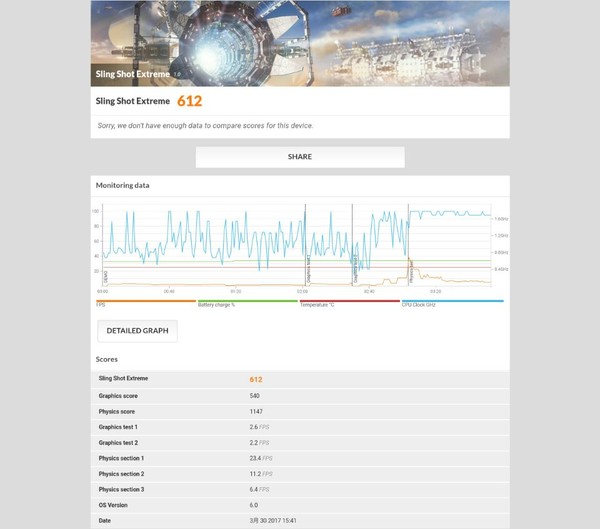Screen dimensions: 600x529
Task: Click the 03:20 time label on graph axis
Action: pos(435,291)
